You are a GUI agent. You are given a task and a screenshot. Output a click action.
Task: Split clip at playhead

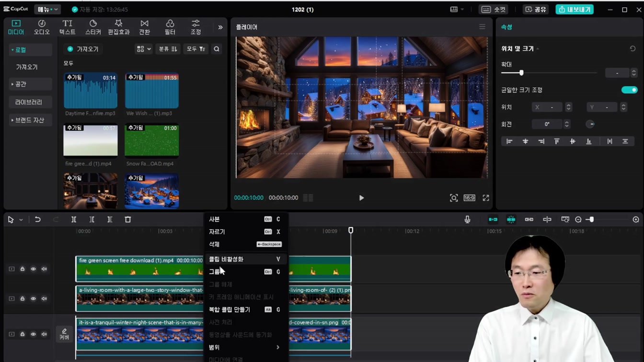coord(74,219)
